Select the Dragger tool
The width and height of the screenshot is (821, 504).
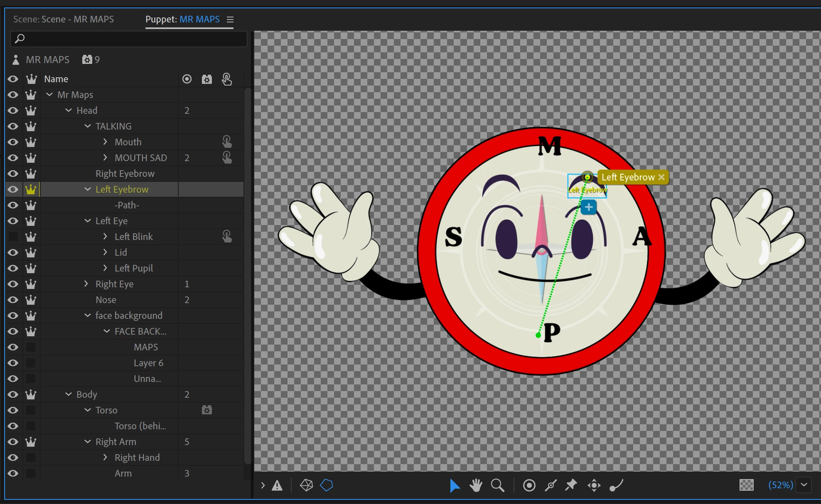point(594,485)
